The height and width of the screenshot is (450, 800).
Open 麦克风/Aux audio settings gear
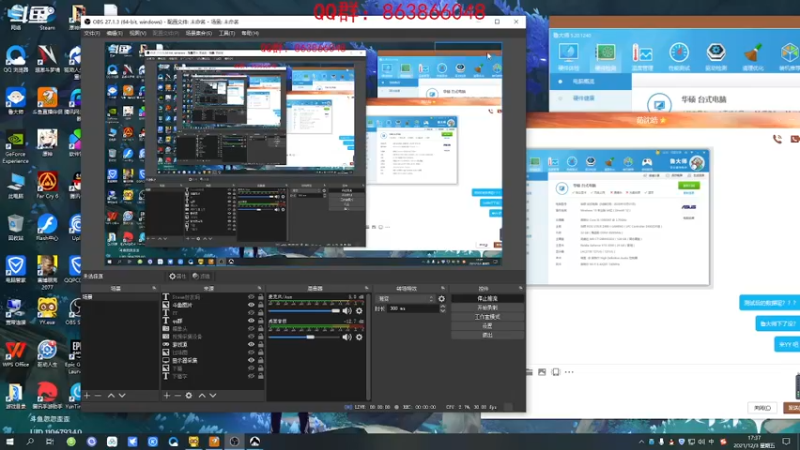pos(359,311)
